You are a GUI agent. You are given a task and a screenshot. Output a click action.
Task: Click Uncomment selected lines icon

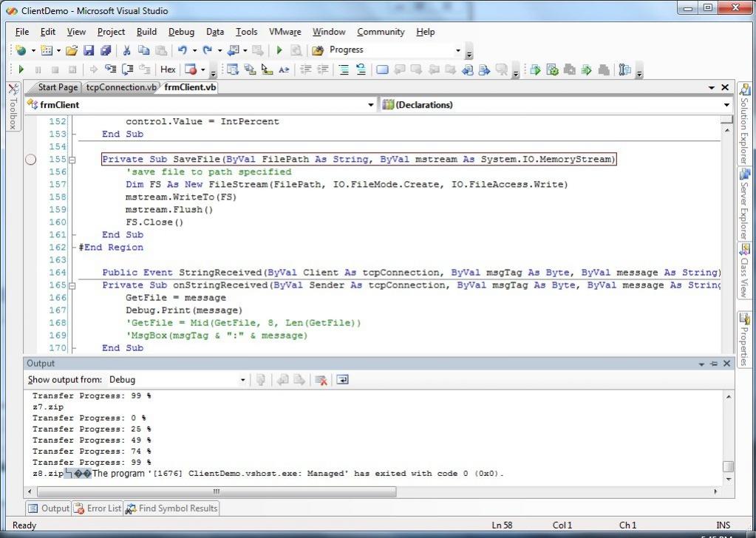[x=361, y=69]
